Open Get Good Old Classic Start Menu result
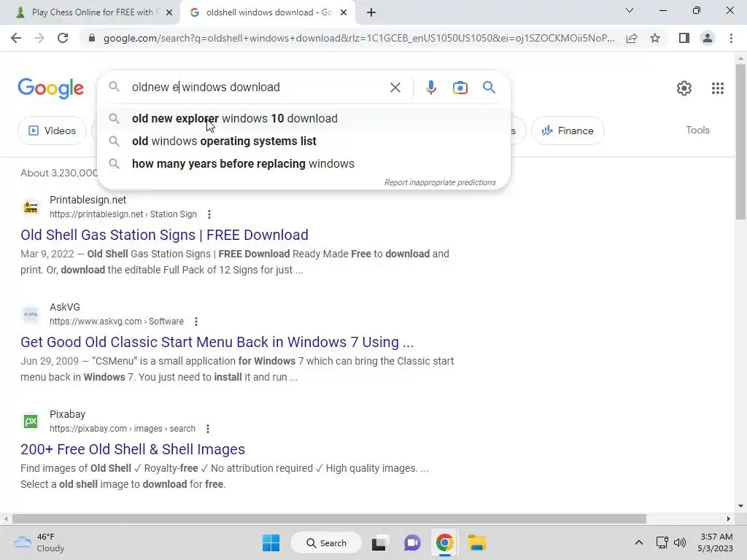 pos(217,342)
